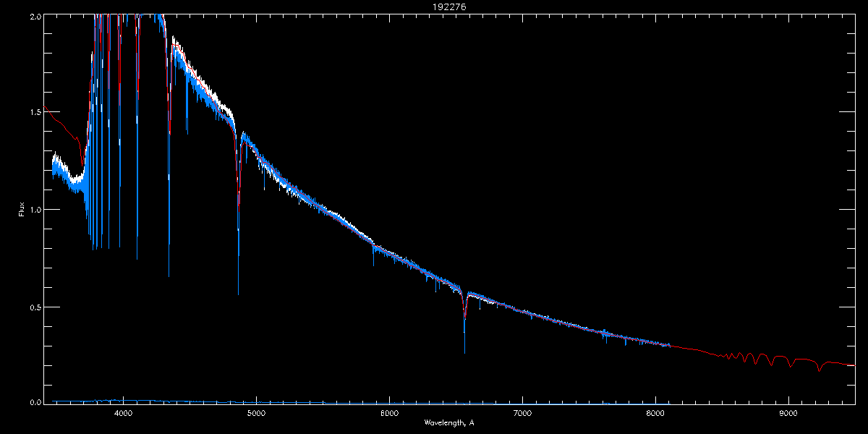Click the x-axis tick label 7000
This screenshot has width=868, height=434.
click(x=522, y=413)
